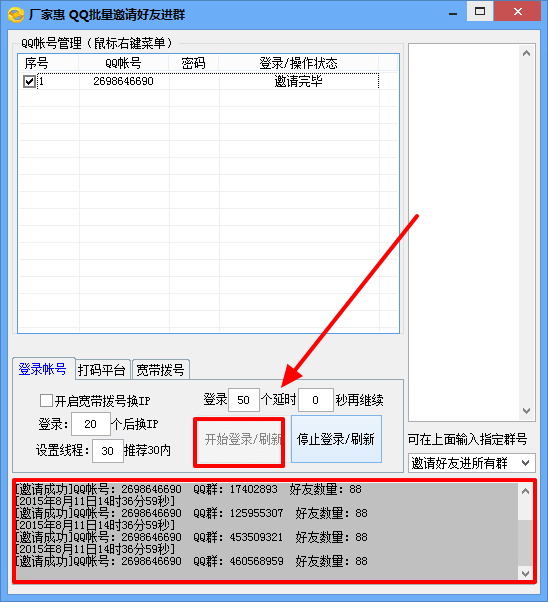Click the group list scroll down arrow

pos(526,411)
